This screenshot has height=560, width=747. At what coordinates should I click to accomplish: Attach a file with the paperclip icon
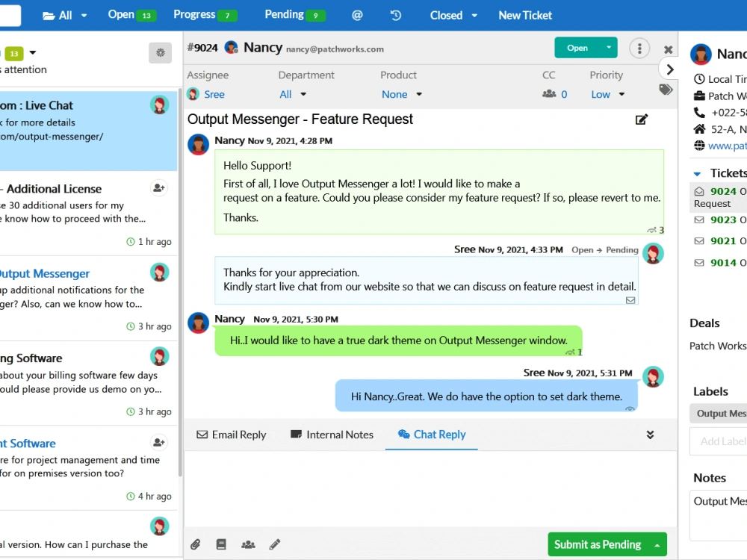pyautogui.click(x=195, y=544)
